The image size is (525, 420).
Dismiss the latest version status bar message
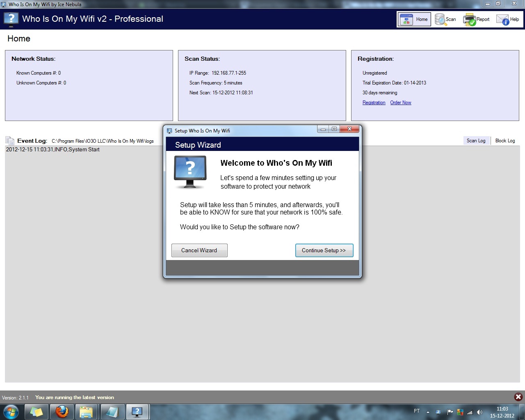[518, 397]
